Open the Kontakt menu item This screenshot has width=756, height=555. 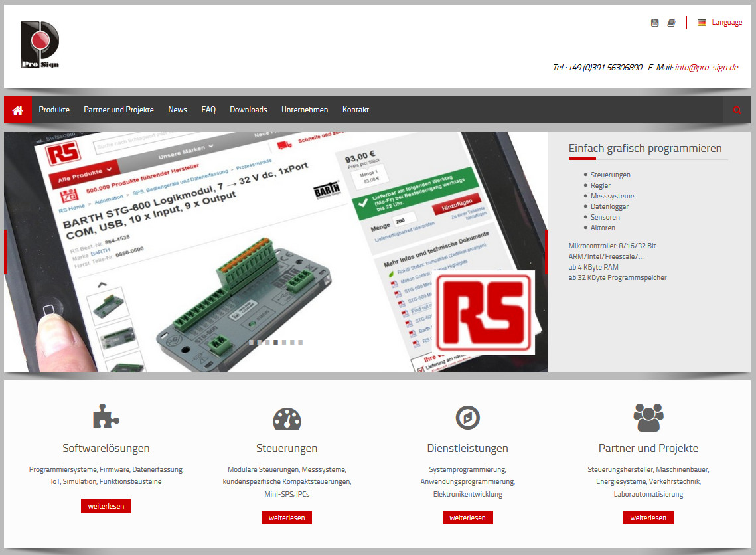point(356,110)
